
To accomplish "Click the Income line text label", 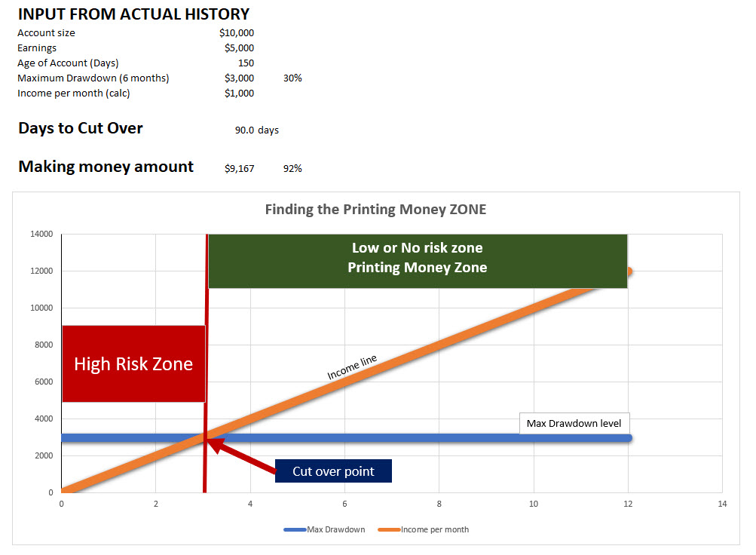I will (x=352, y=367).
